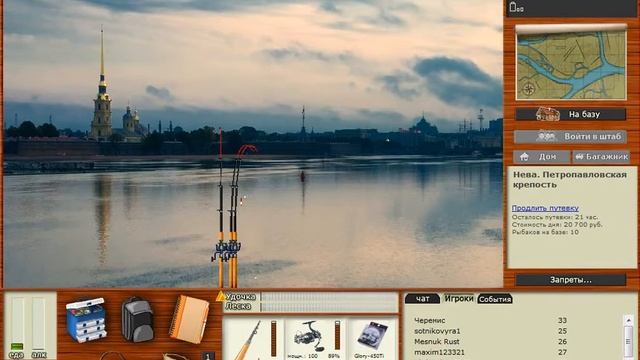This screenshot has width=640, height=360.
Task: Go back to base with На базу
Action: pyautogui.click(x=571, y=114)
